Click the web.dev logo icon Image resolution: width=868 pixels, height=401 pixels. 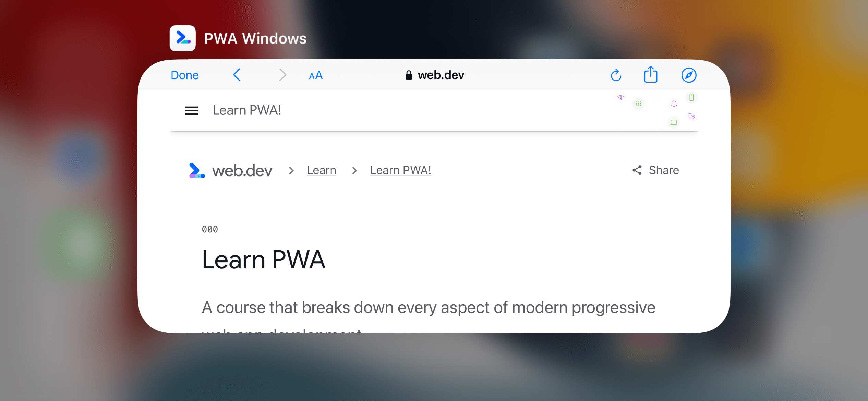pyautogui.click(x=196, y=170)
